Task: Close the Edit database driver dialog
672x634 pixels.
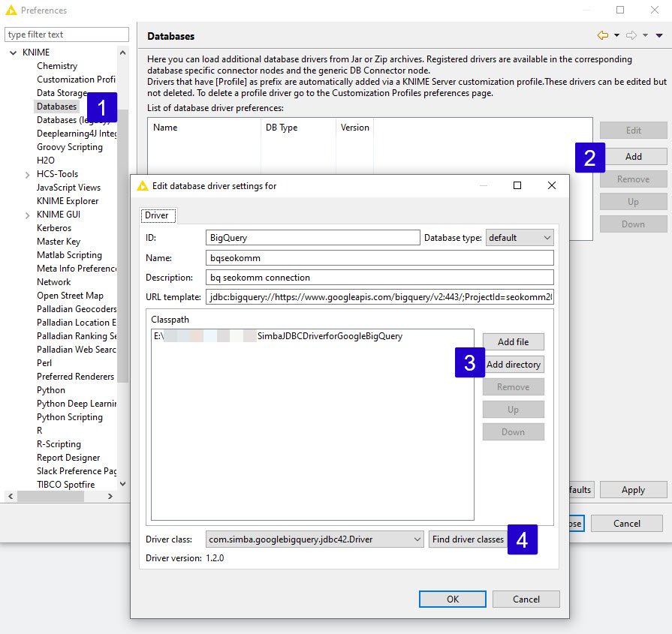Action: tap(552, 185)
